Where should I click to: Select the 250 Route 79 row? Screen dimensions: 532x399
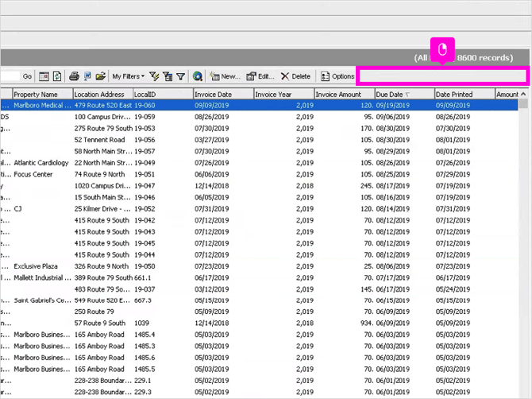(x=259, y=312)
